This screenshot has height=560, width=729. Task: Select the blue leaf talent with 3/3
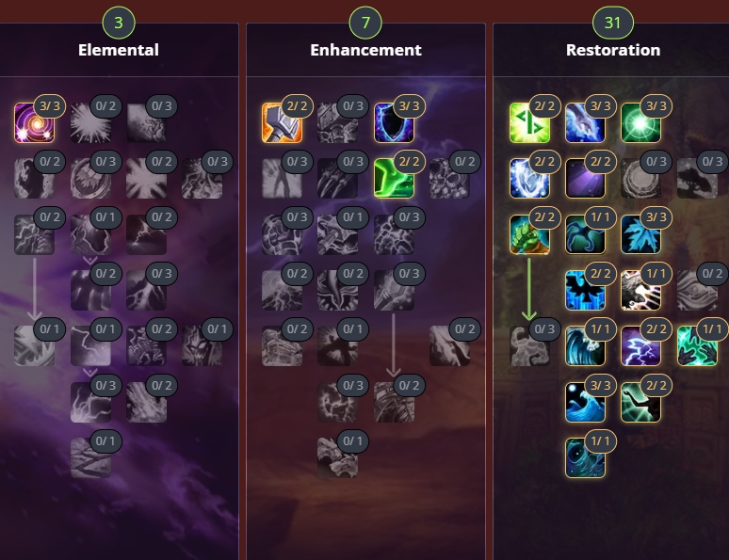tap(640, 234)
